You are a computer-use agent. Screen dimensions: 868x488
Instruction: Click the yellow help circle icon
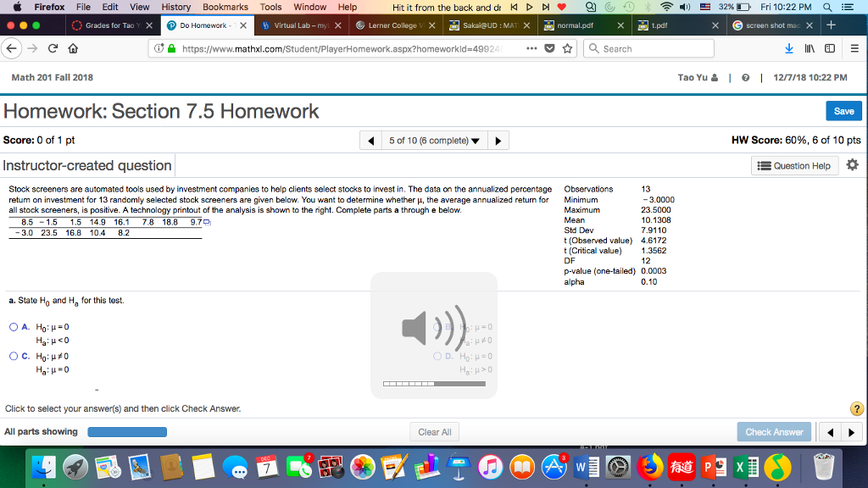click(856, 409)
